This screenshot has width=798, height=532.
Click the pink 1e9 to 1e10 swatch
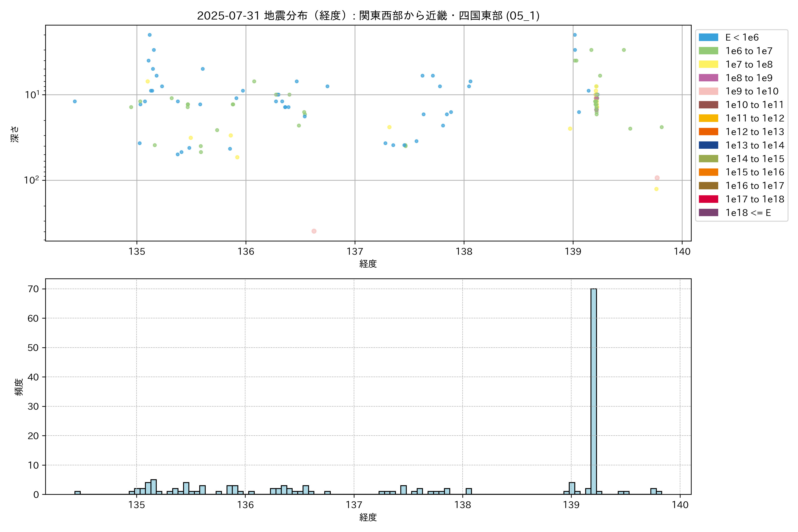[708, 91]
